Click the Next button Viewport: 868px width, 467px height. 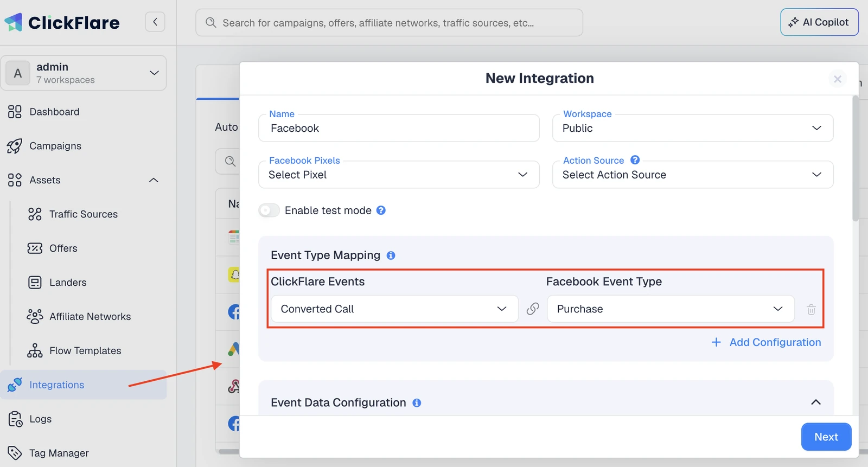(826, 437)
